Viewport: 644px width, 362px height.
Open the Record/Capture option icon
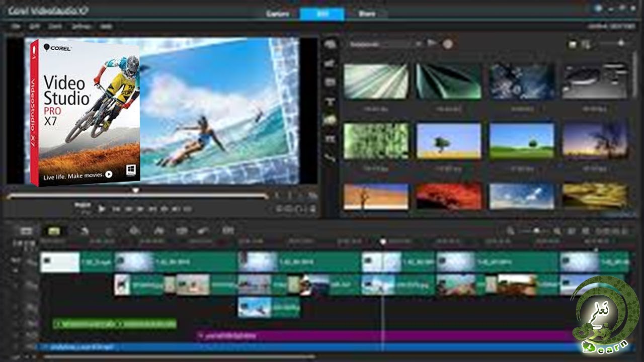click(135, 231)
